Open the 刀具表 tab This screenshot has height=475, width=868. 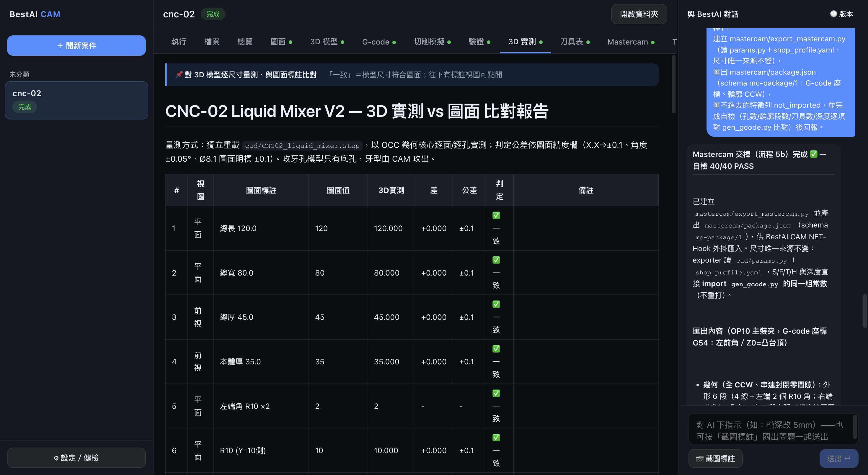[575, 42]
